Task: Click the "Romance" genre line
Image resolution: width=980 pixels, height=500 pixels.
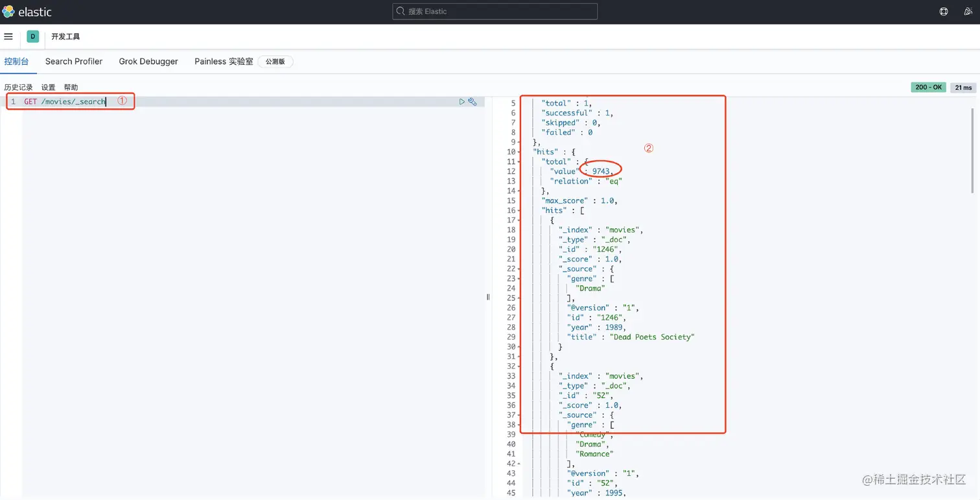Action: 594,454
